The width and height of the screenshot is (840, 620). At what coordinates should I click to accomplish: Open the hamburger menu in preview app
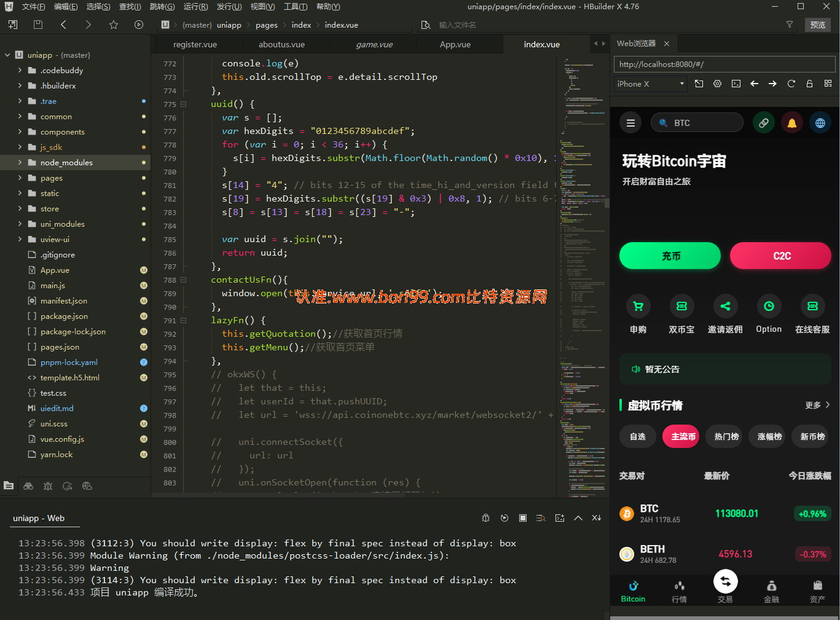click(x=630, y=123)
